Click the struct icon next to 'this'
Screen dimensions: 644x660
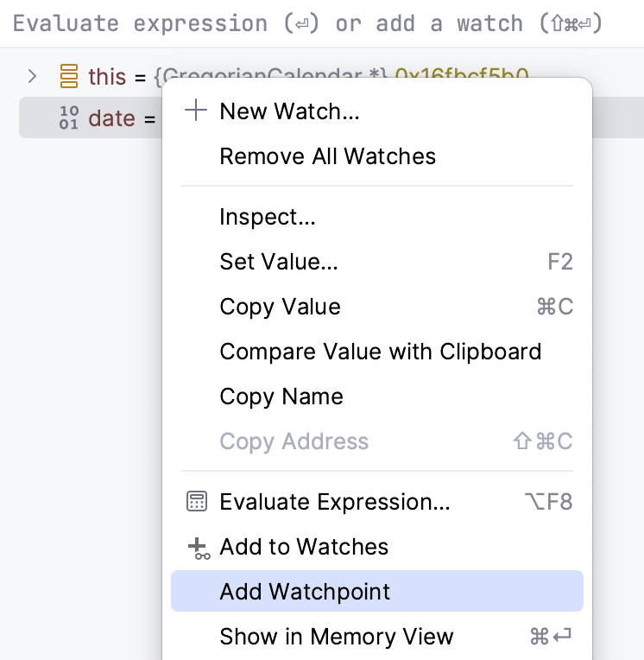tap(69, 76)
